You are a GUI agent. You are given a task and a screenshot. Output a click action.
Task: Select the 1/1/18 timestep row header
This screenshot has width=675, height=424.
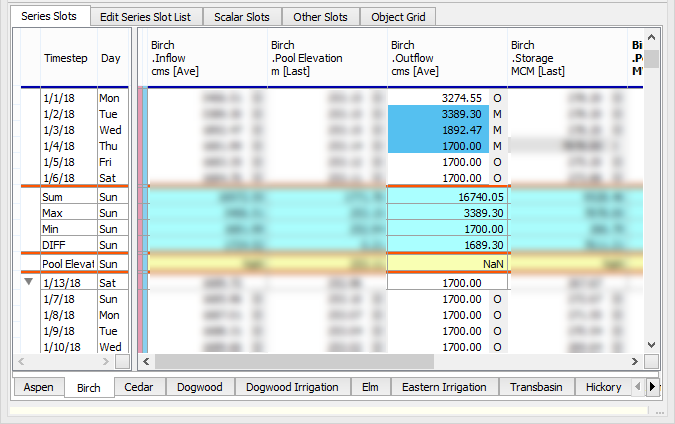point(68,99)
